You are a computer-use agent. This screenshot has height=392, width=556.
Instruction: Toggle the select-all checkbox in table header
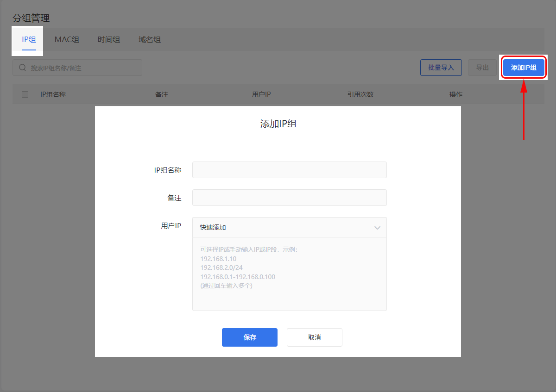click(x=25, y=94)
